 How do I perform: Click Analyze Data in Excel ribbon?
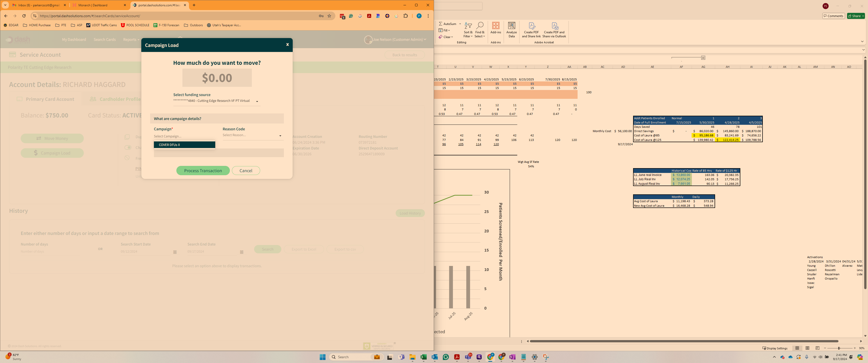point(511,30)
